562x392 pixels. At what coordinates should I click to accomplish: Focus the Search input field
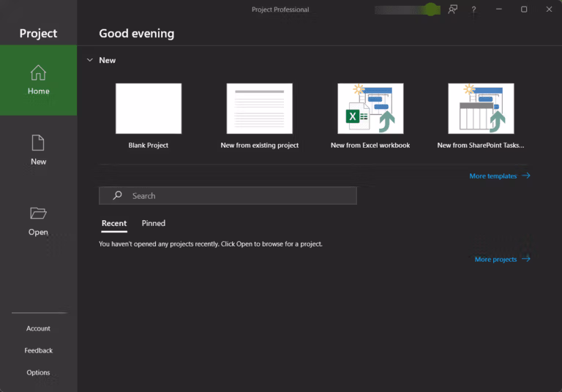click(228, 196)
